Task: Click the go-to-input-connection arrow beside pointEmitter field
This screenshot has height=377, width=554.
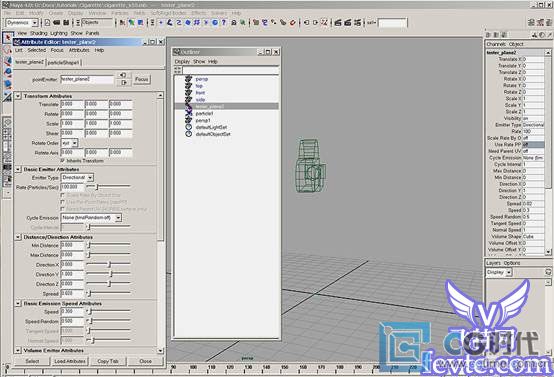Action: click(123, 75)
